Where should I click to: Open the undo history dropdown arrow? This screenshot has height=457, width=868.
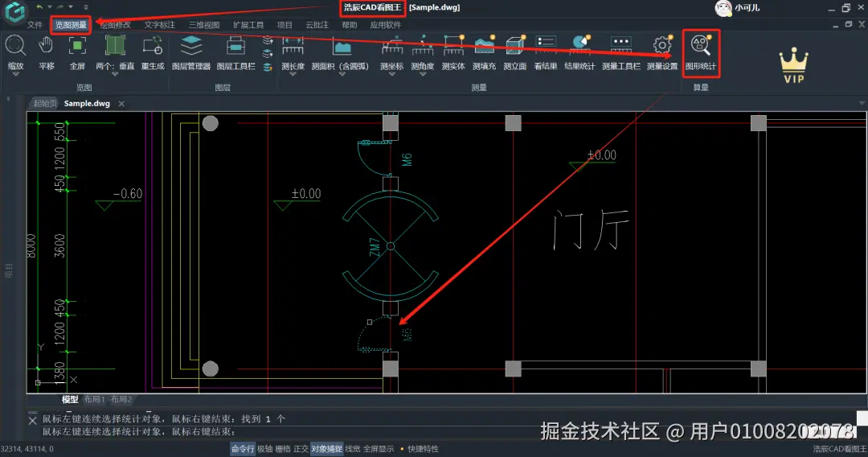pyautogui.click(x=49, y=7)
